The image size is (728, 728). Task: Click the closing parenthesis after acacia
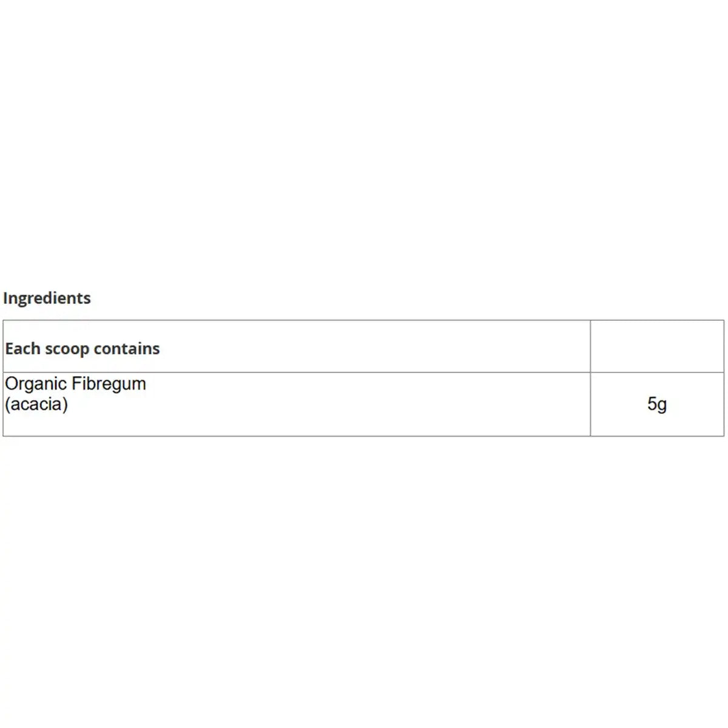pyautogui.click(x=65, y=405)
